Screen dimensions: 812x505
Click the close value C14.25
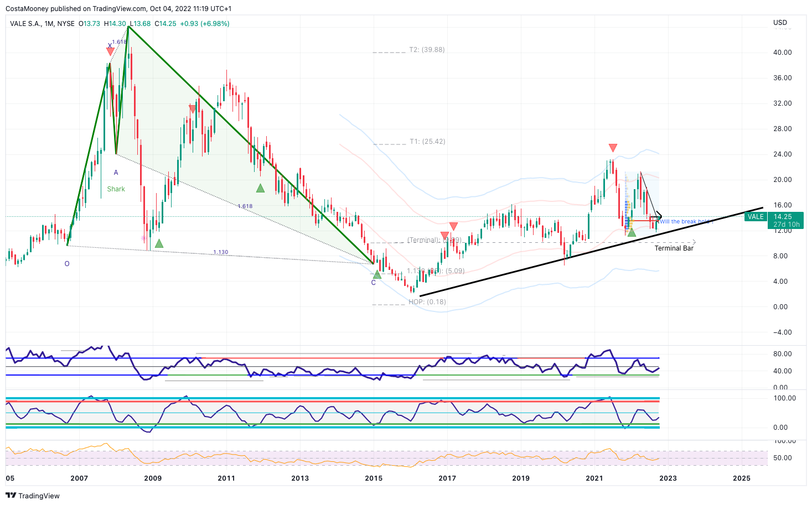(x=165, y=24)
